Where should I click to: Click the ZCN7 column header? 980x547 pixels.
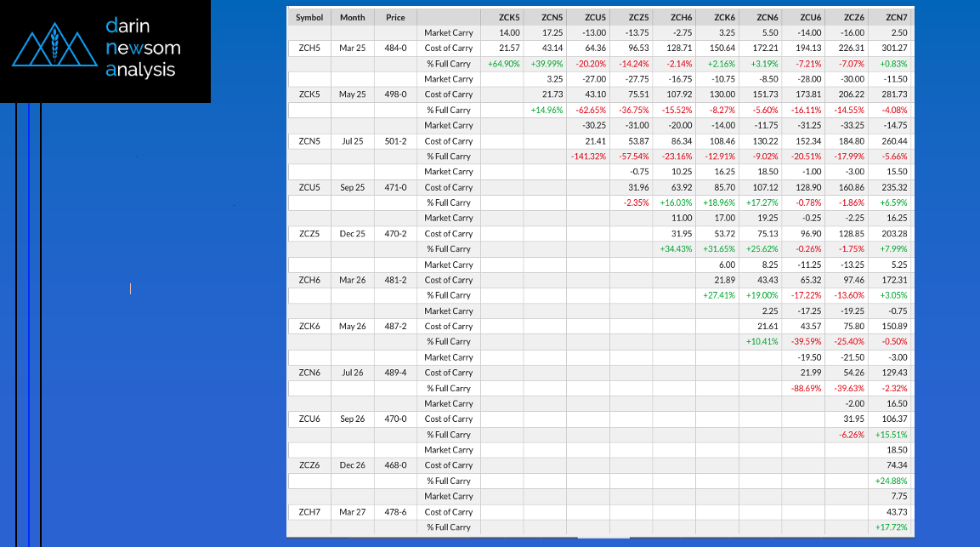click(896, 17)
